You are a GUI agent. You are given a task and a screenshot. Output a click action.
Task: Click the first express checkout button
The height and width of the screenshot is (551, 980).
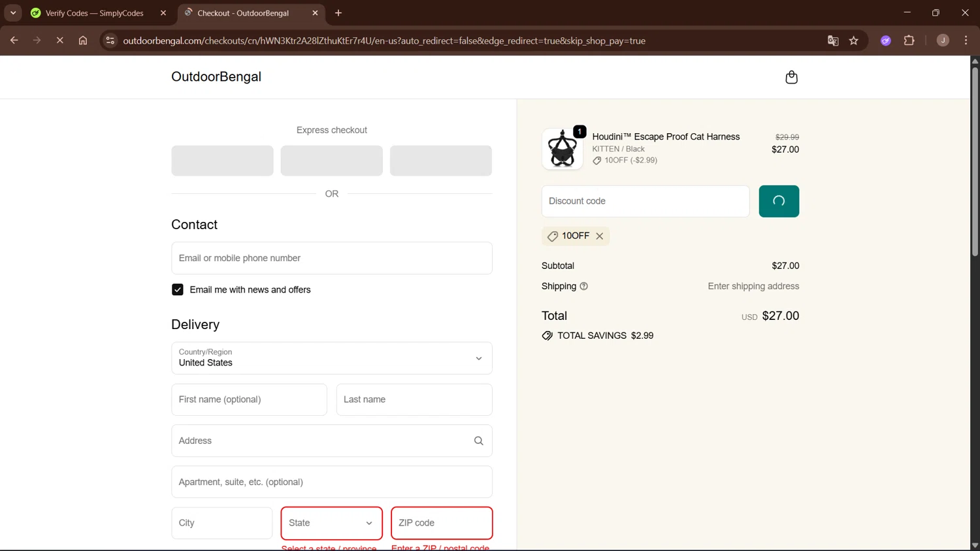(222, 161)
